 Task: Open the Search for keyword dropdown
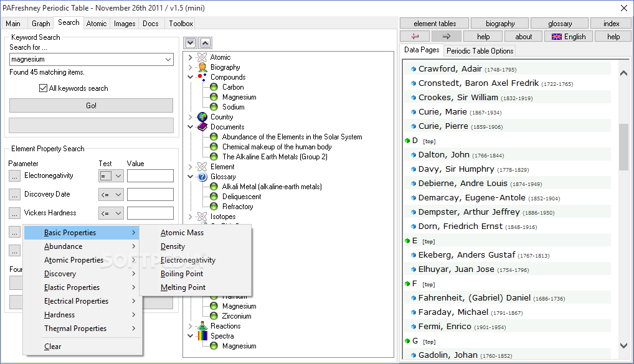pos(168,60)
